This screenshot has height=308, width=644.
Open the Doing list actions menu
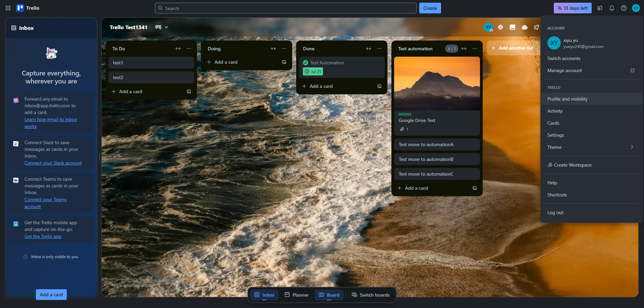point(284,49)
